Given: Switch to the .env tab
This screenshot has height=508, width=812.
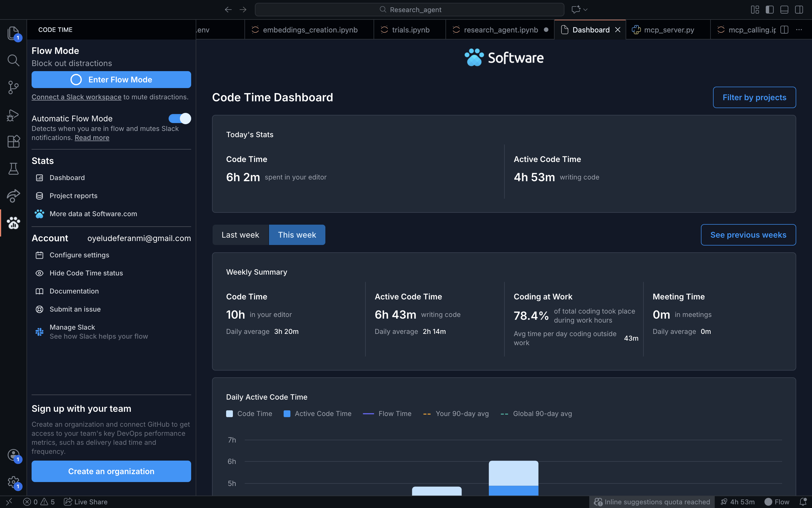Looking at the screenshot, I should click(x=220, y=30).
